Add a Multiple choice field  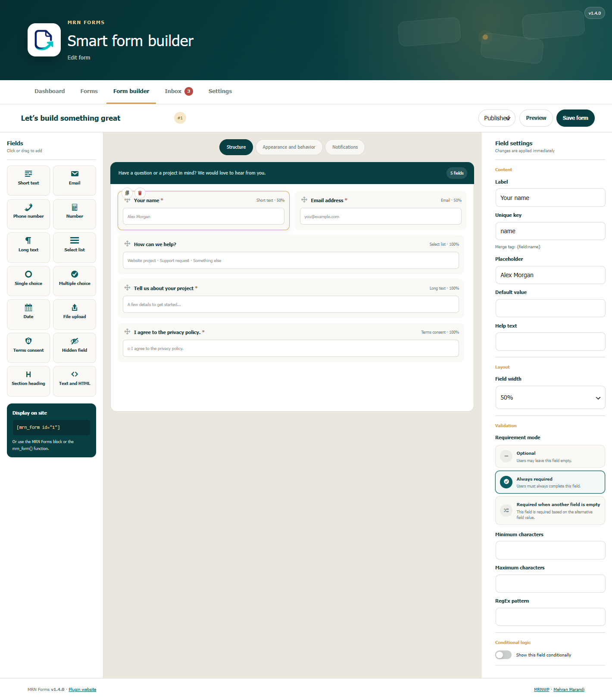click(75, 281)
